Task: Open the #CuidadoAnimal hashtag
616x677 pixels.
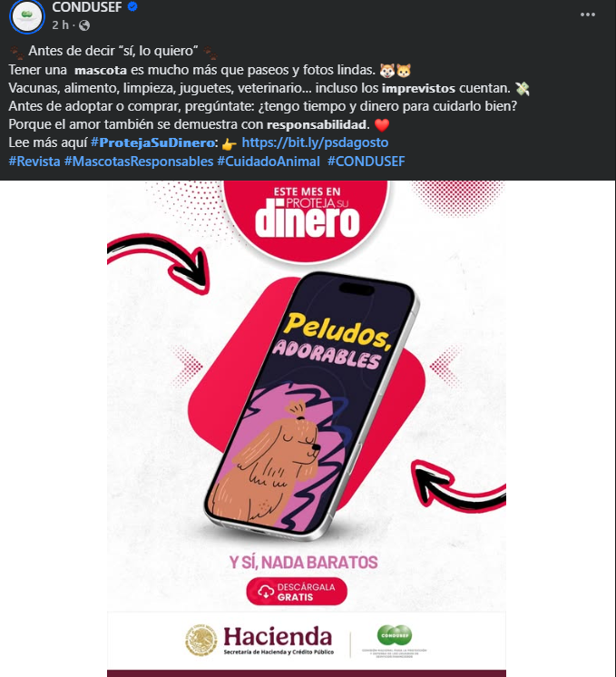Action: 268,162
